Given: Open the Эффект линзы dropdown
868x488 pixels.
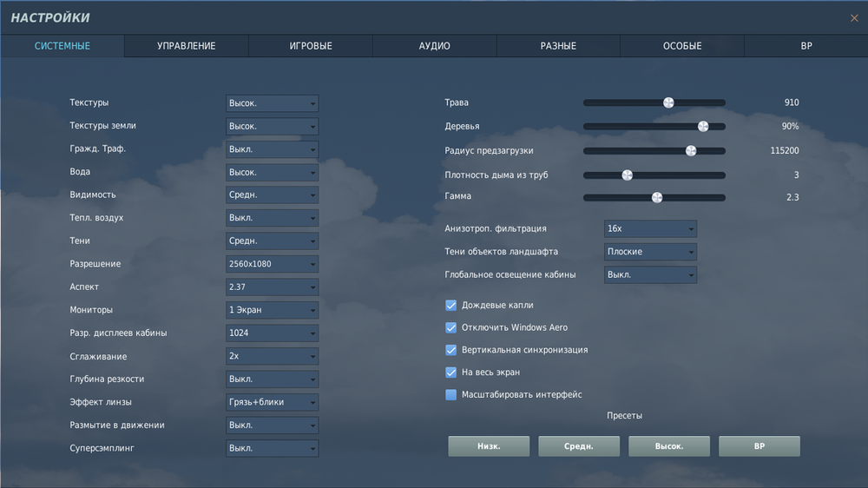Looking at the screenshot, I should (272, 402).
